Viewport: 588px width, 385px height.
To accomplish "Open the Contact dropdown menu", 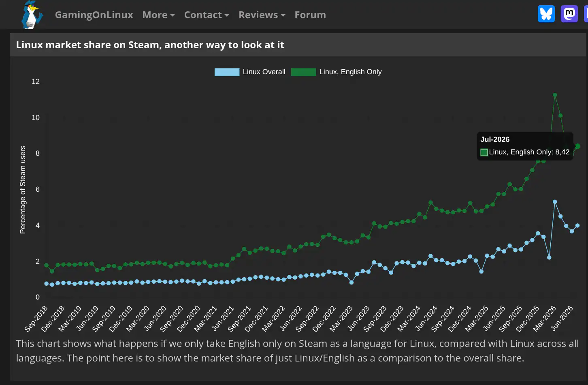I will pos(207,15).
